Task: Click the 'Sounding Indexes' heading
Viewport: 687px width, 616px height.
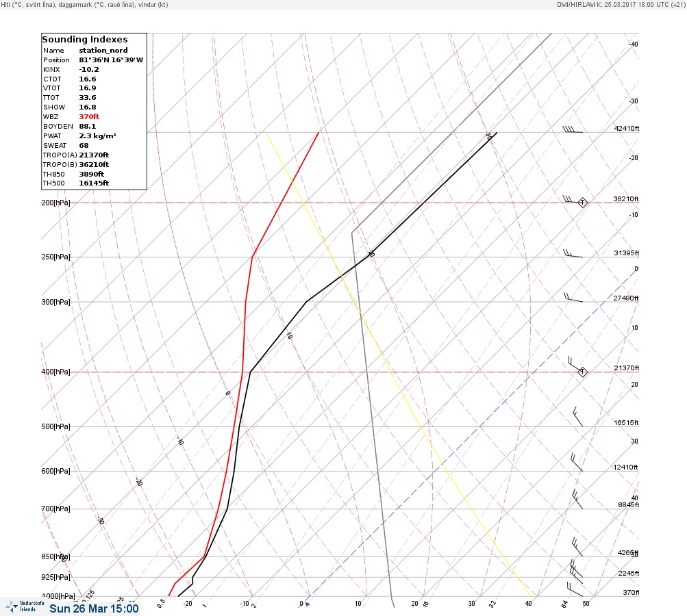Action: coord(84,40)
